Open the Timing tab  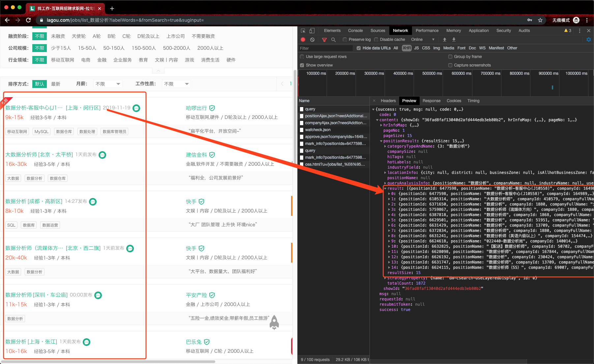tap(473, 101)
